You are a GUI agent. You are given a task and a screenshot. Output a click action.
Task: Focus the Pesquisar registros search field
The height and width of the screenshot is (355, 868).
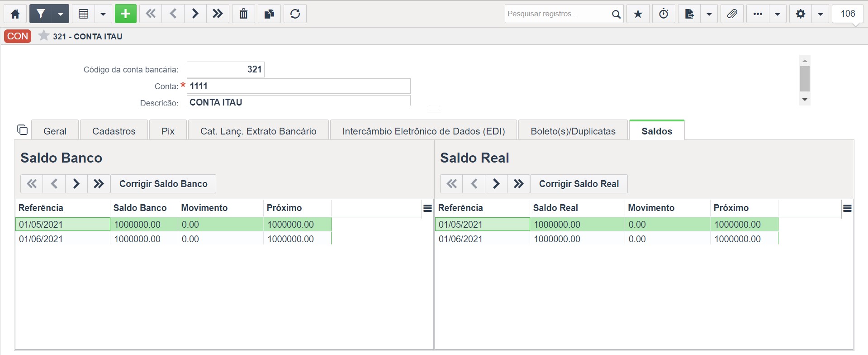(557, 14)
